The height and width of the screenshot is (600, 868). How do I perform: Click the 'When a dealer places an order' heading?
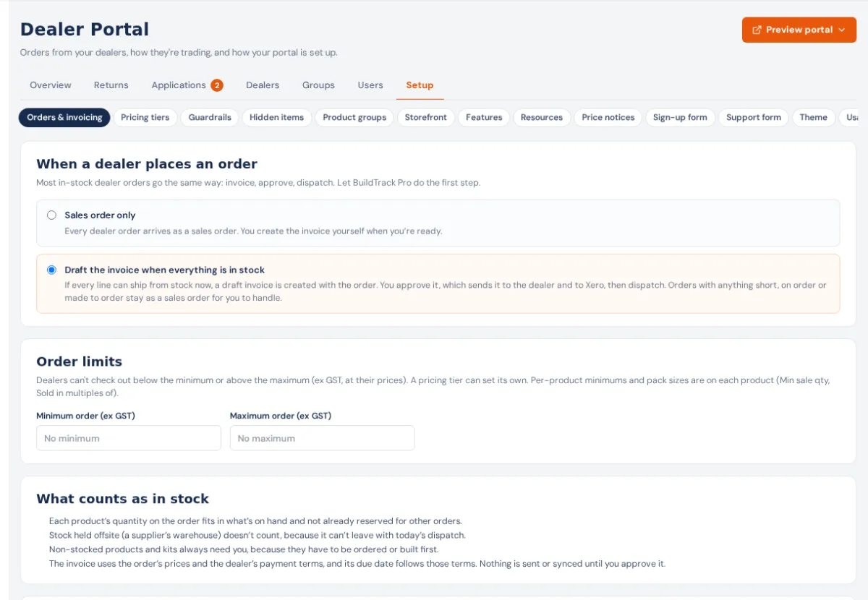point(147,164)
